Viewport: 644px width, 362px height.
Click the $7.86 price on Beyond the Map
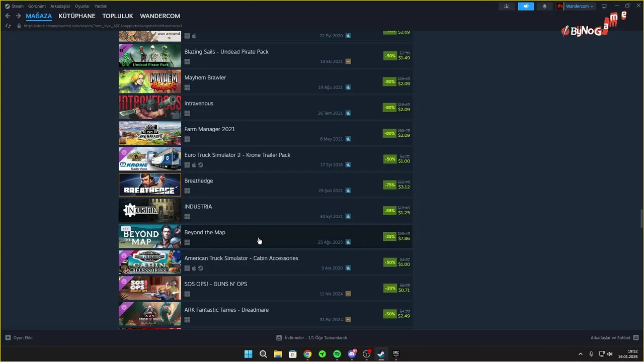coord(404,238)
